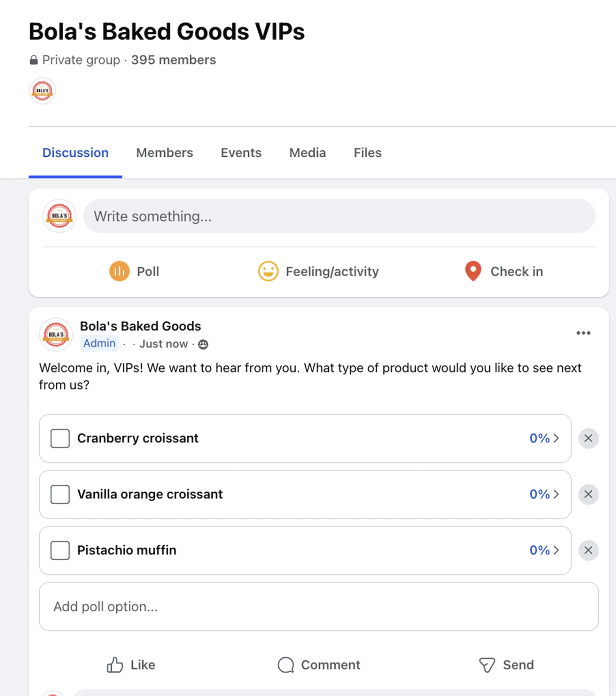The width and height of the screenshot is (616, 696).
Task: Open the post's three-dot options menu
Action: [583, 333]
